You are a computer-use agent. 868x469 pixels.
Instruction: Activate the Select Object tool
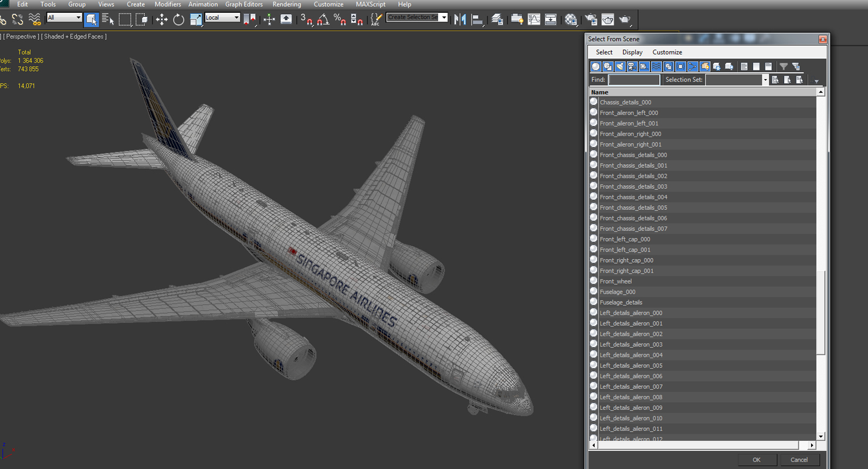[x=91, y=19]
